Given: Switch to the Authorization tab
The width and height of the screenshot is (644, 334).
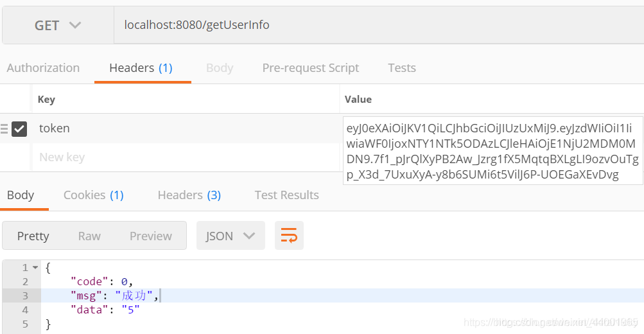Looking at the screenshot, I should [x=43, y=68].
